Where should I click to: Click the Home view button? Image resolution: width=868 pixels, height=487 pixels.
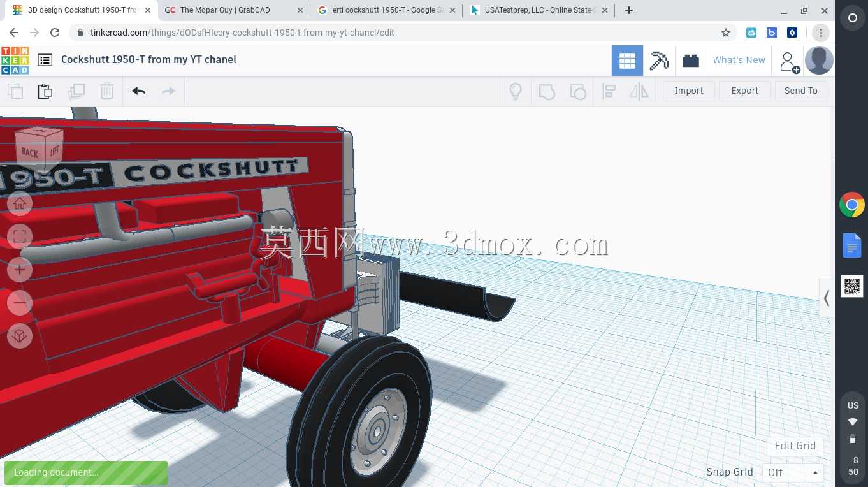20,203
